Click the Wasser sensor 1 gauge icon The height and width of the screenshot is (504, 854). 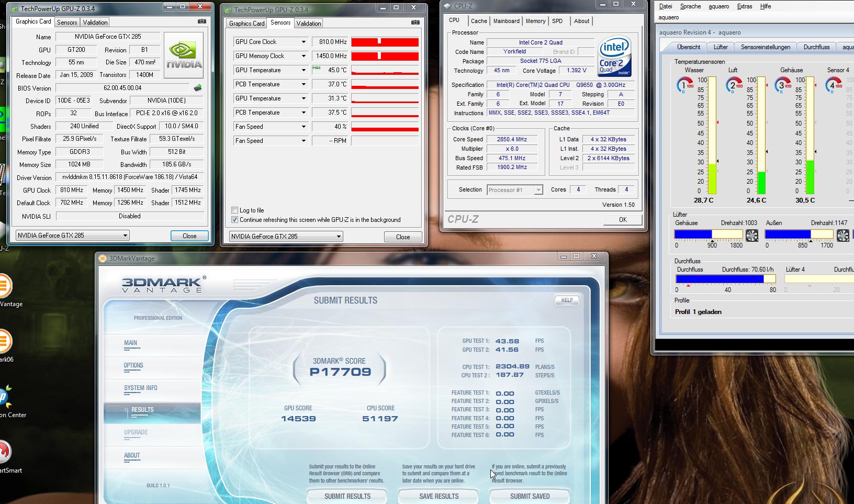[685, 85]
